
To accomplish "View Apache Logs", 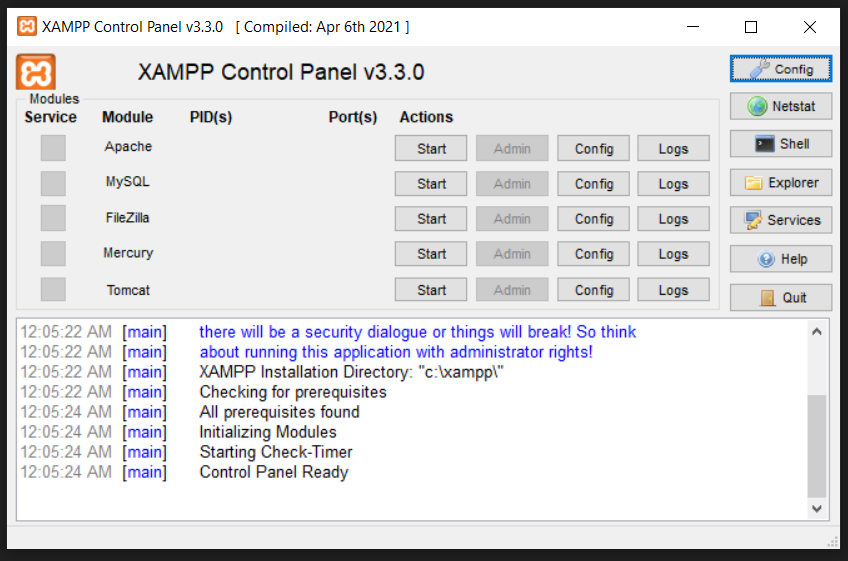I will 673,148.
